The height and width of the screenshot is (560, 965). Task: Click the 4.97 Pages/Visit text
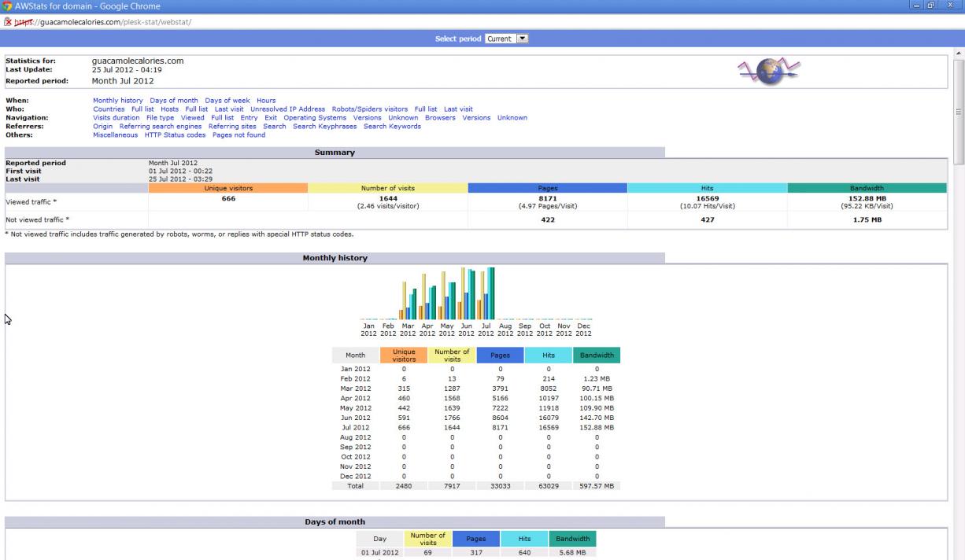pos(548,207)
